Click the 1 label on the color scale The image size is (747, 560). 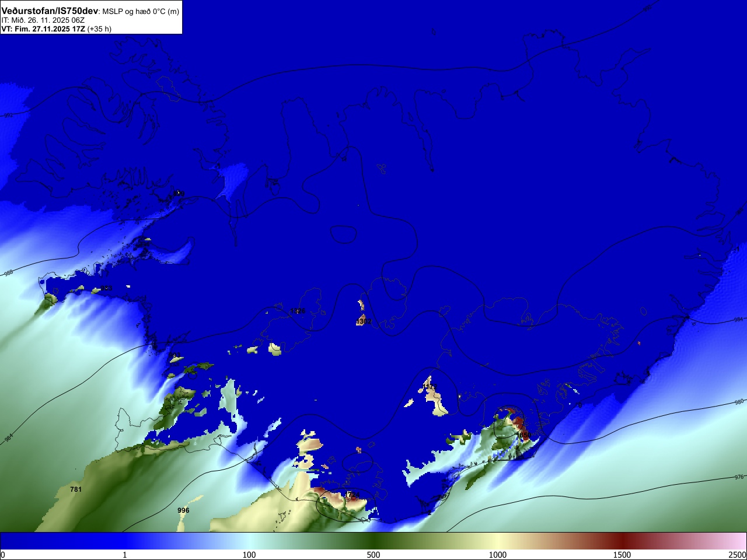coord(124,555)
